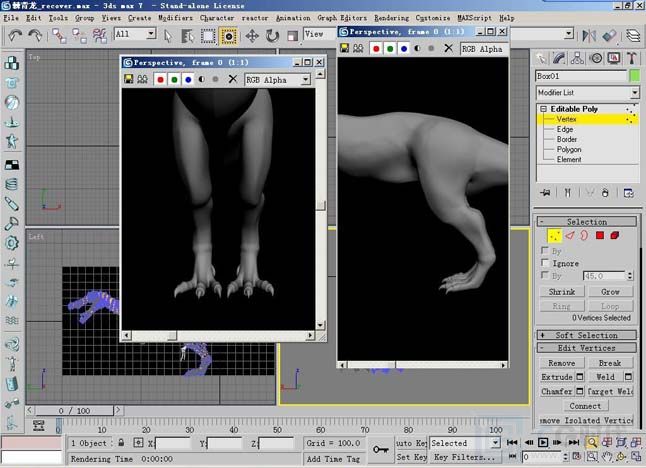This screenshot has width=646, height=468.
Task: Clone left Perspective render window
Action: [x=143, y=79]
